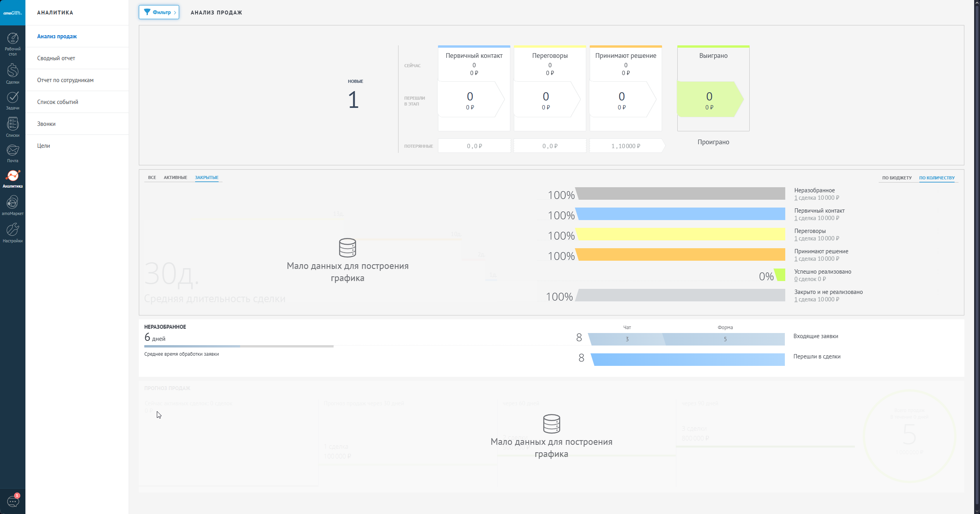980x514 pixels.
Task: Open Сводный отчет in the analytics menu
Action: (56, 58)
